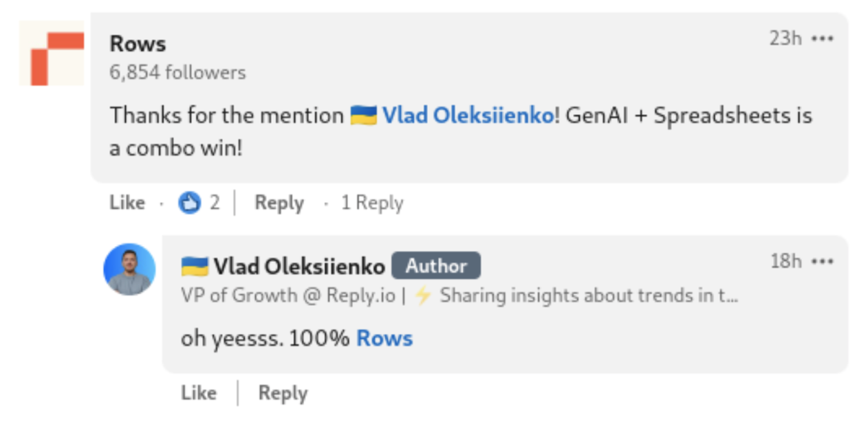Click the Author badge
The width and height of the screenshot is (868, 422).
(x=436, y=266)
